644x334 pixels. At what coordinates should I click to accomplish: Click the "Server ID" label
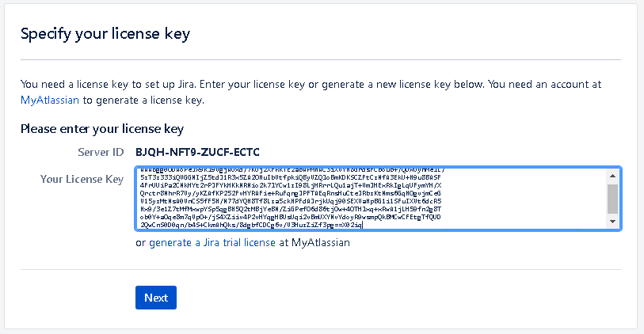100,151
